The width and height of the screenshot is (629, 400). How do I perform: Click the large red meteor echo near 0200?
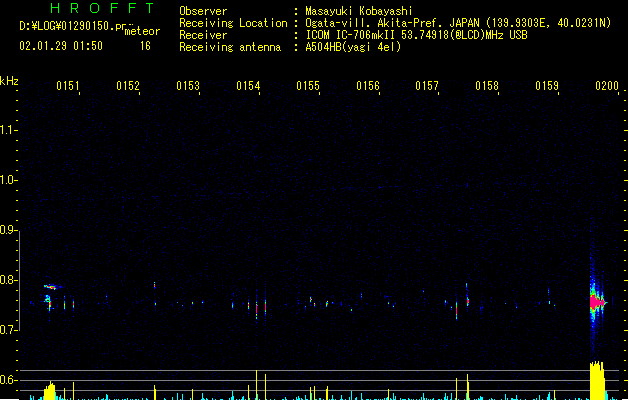click(597, 302)
